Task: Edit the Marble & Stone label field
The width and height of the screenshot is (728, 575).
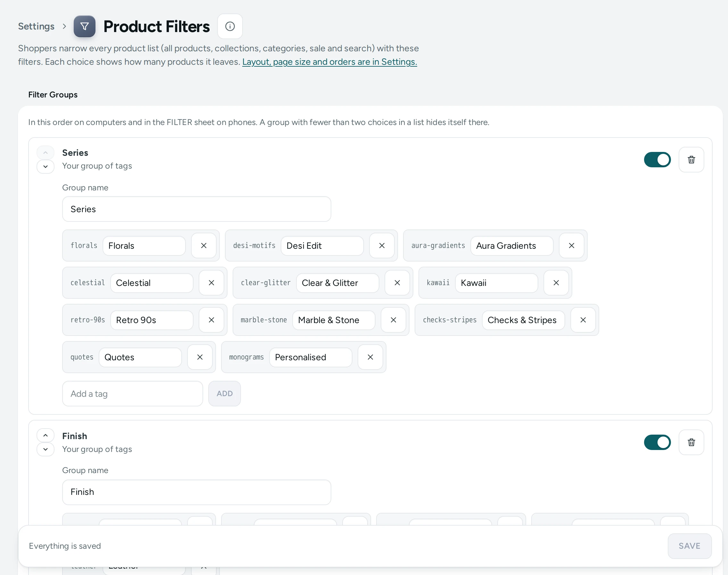Action: tap(334, 320)
